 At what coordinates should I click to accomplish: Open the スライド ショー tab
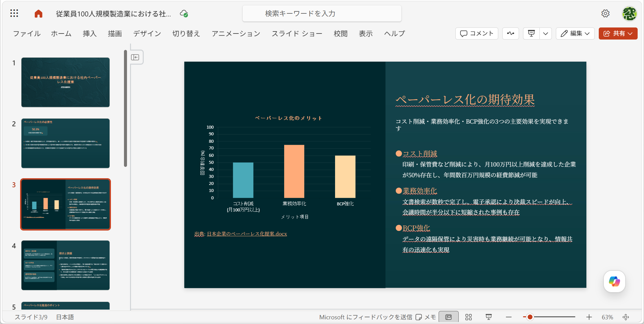point(297,34)
